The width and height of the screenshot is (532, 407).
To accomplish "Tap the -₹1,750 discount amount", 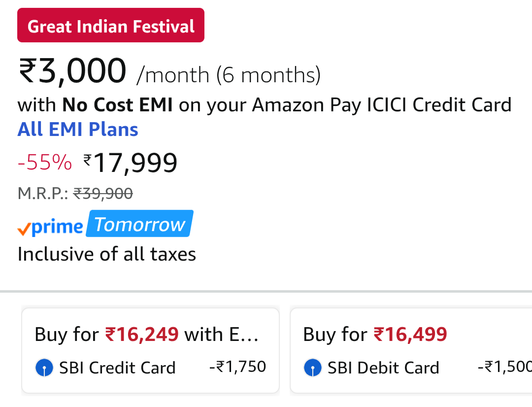I will (x=237, y=367).
